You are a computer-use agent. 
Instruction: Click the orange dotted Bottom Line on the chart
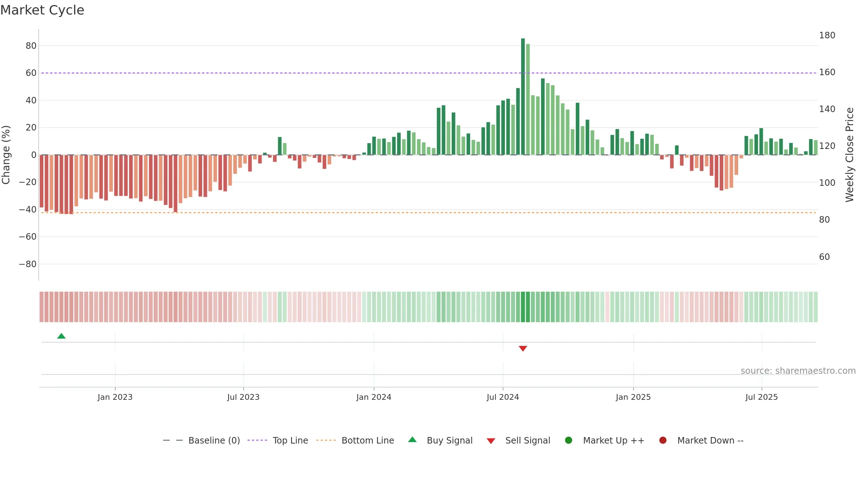click(429, 213)
